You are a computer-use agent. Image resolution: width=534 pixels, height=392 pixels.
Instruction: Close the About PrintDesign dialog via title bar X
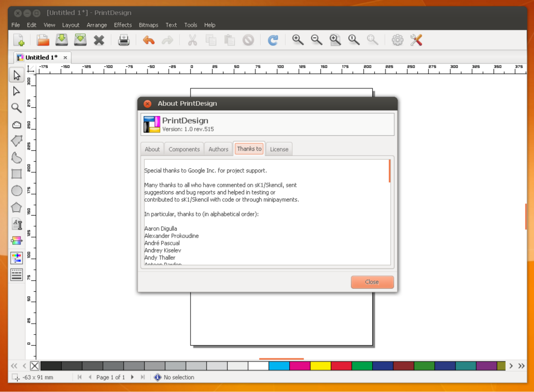(147, 104)
